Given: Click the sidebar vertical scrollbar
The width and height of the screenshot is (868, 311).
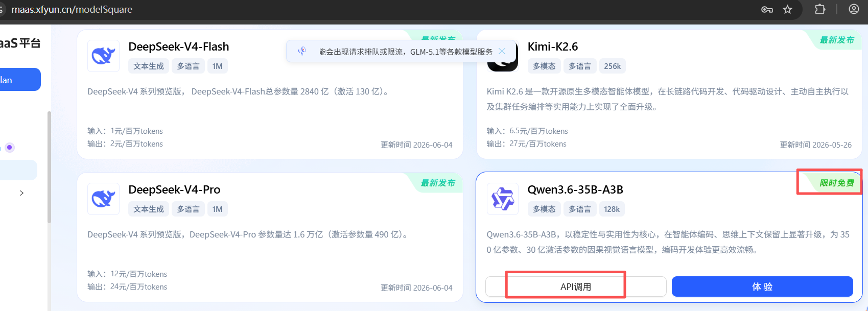Looking at the screenshot, I should (x=49, y=167).
